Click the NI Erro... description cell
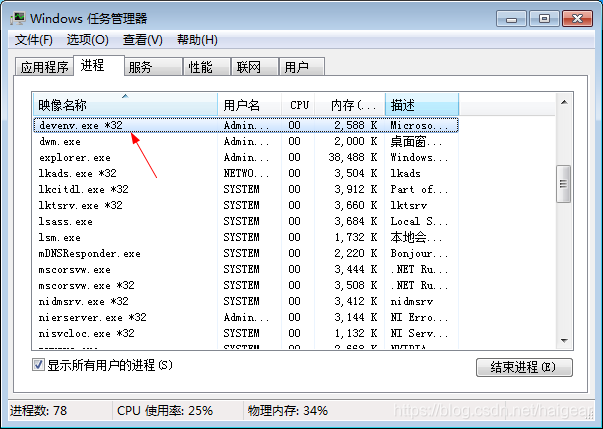The width and height of the screenshot is (603, 429). [x=419, y=318]
